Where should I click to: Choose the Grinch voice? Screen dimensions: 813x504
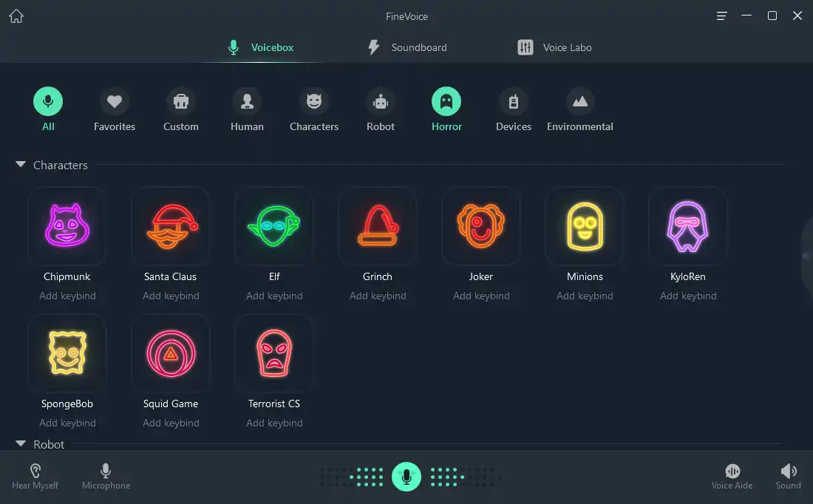378,226
